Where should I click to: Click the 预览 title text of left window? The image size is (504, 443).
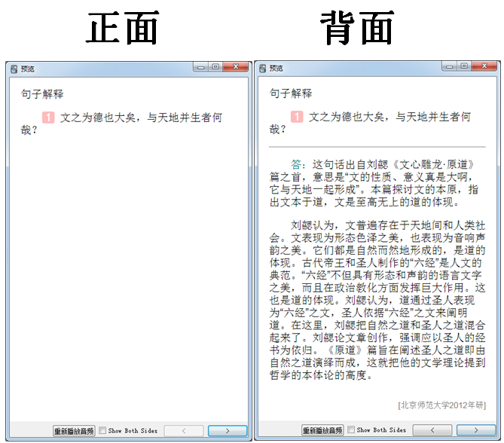[x=28, y=69]
